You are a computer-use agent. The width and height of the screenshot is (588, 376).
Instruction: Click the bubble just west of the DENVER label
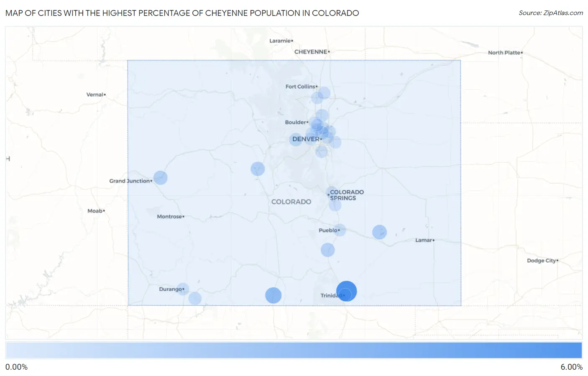(296, 139)
